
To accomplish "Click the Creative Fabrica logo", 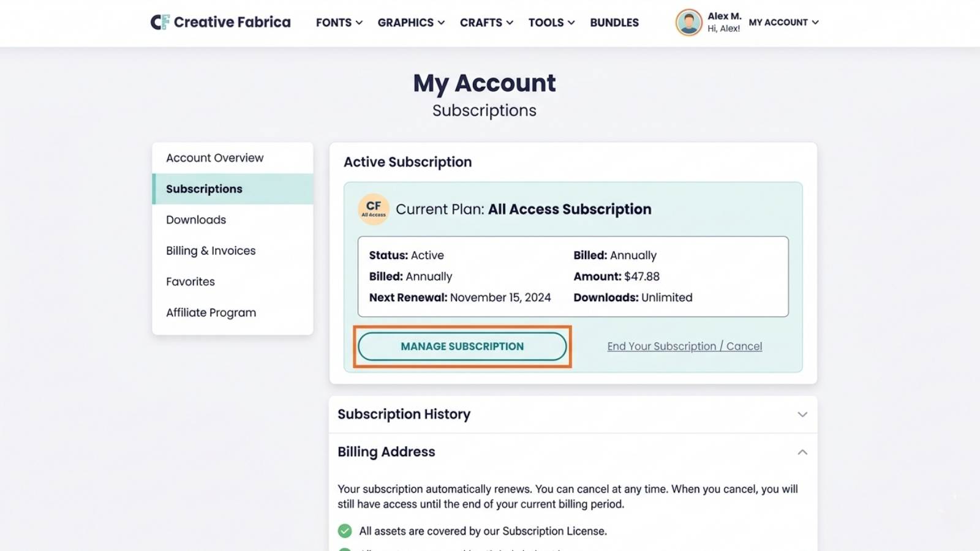I will [x=221, y=22].
